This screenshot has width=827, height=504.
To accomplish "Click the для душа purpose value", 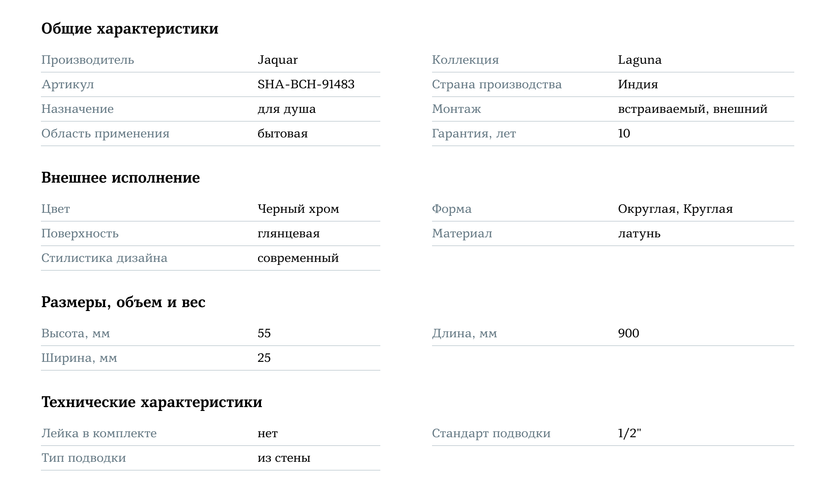I will coord(286,109).
